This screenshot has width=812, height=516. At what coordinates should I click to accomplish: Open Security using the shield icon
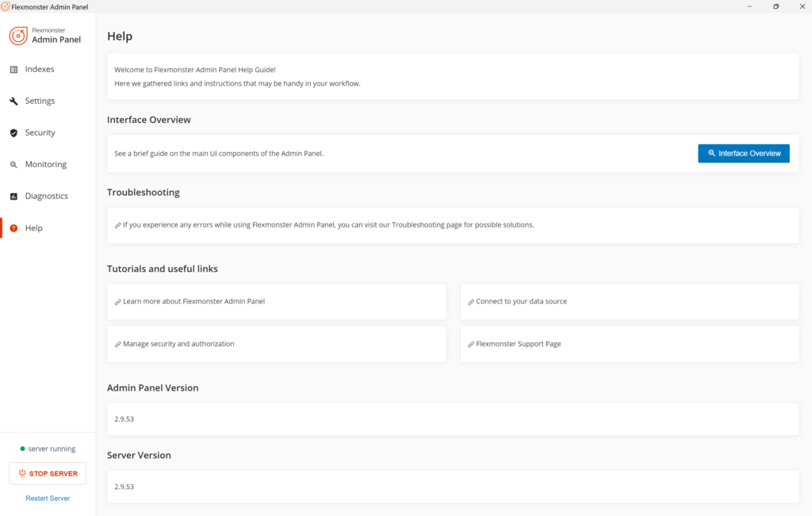click(13, 132)
